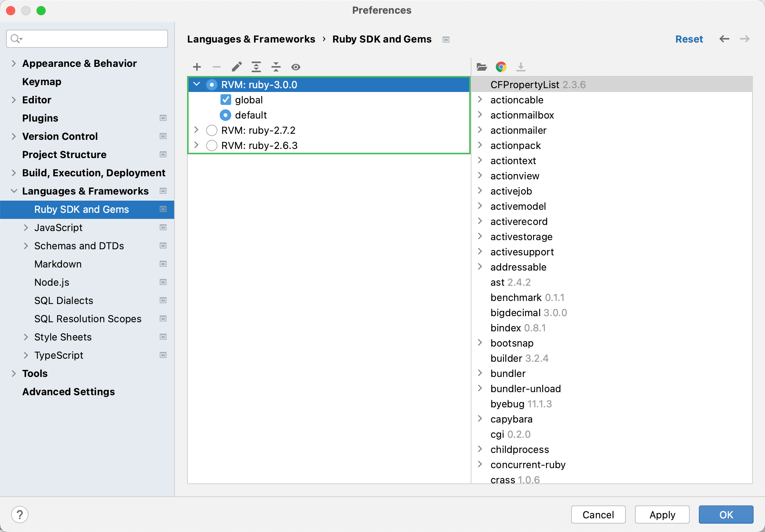Click the edit SDK toolbar icon
The height and width of the screenshot is (532, 765).
[x=236, y=66]
